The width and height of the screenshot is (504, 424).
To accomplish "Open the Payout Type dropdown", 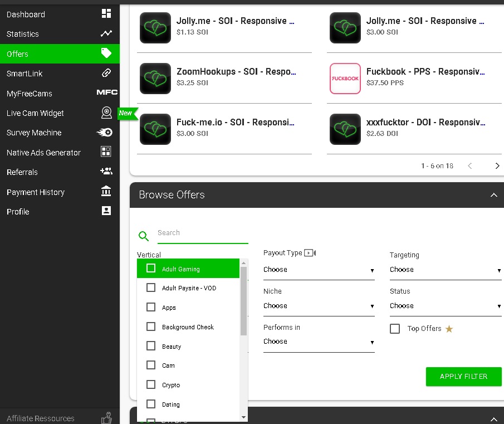I will pyautogui.click(x=319, y=270).
